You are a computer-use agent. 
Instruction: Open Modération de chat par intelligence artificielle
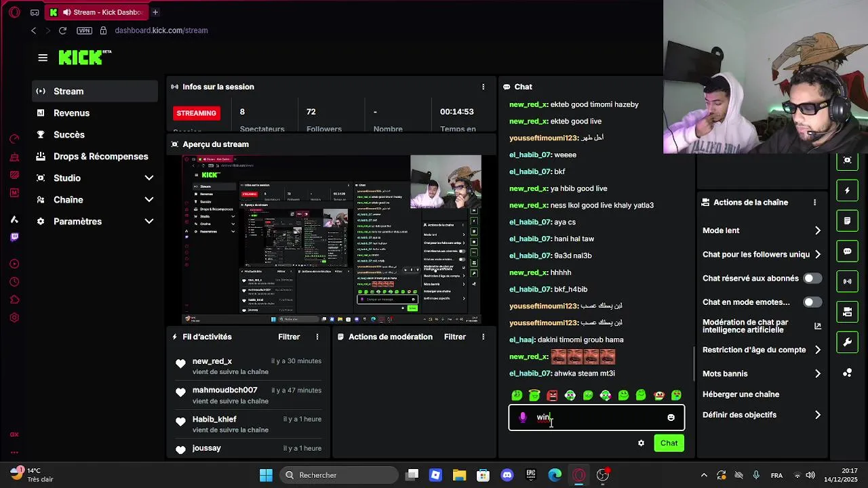pos(762,326)
